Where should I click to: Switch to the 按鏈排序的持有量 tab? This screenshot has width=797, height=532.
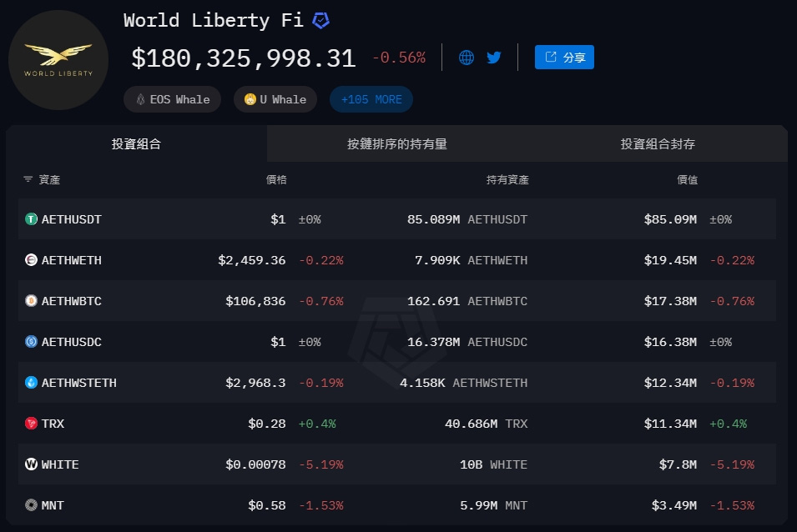pyautogui.click(x=397, y=143)
